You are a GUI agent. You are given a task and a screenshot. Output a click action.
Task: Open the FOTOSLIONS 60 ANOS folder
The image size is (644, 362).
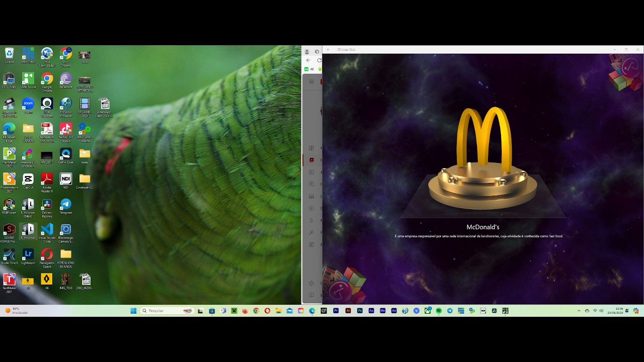click(66, 257)
